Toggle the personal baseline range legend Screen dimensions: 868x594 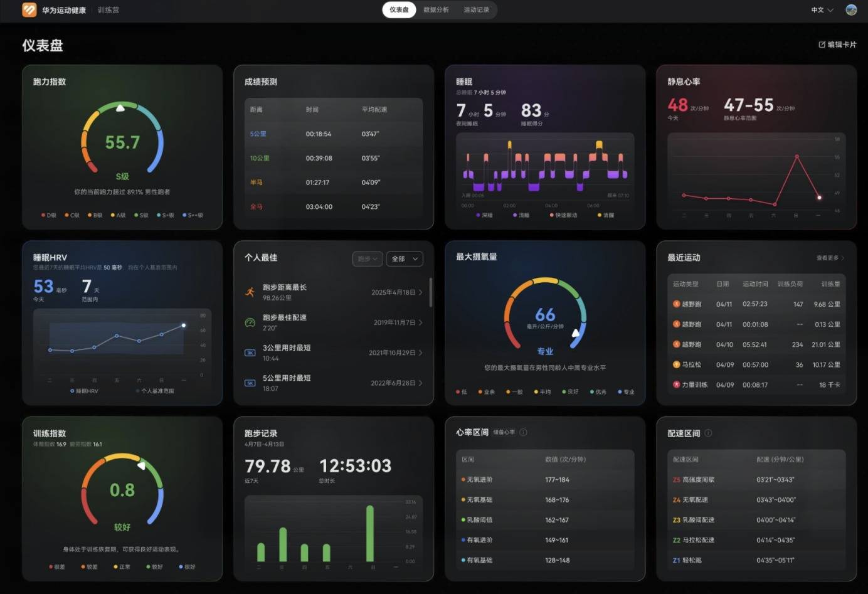[x=155, y=391]
